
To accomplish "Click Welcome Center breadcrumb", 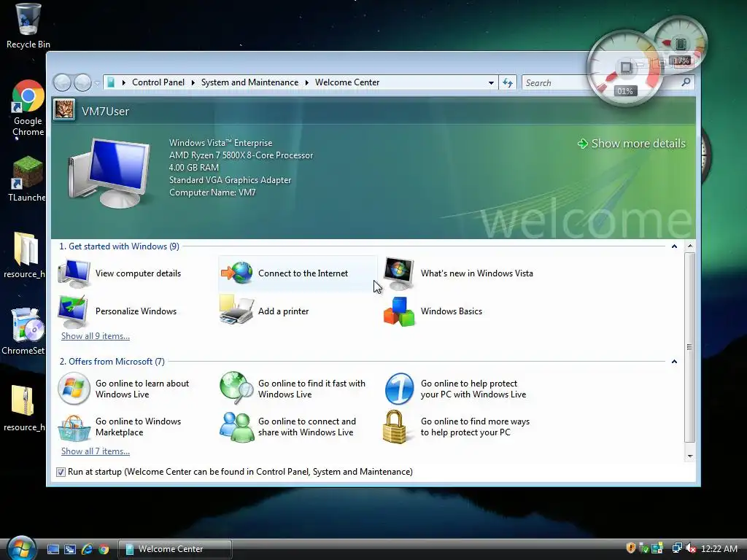I will [x=347, y=82].
